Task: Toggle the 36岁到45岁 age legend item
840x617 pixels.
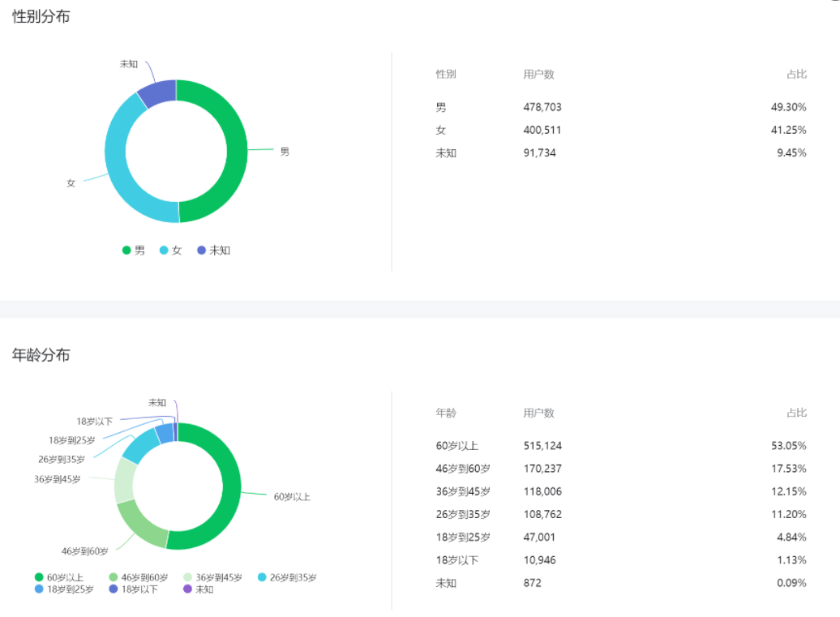Action: 212,577
